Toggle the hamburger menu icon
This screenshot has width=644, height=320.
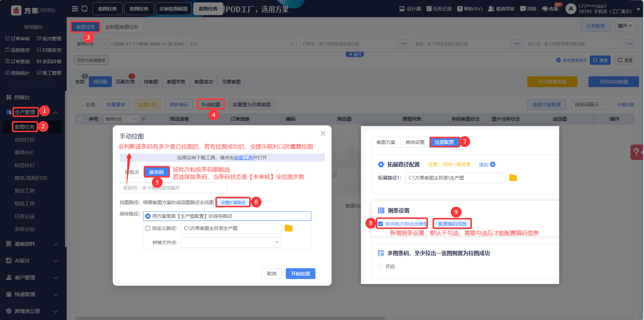75,9
